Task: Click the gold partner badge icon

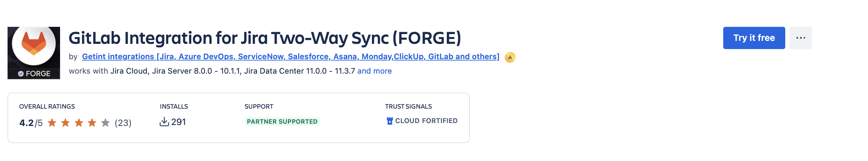Action: [x=510, y=57]
